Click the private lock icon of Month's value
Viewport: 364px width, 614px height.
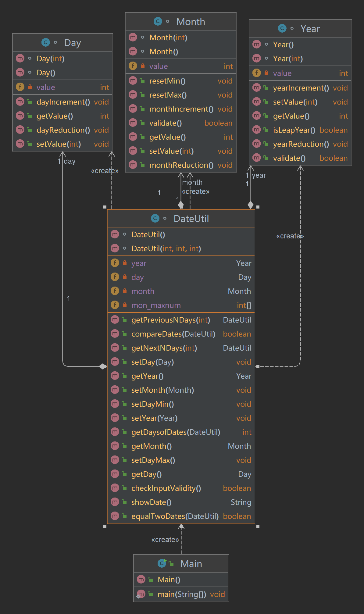142,66
